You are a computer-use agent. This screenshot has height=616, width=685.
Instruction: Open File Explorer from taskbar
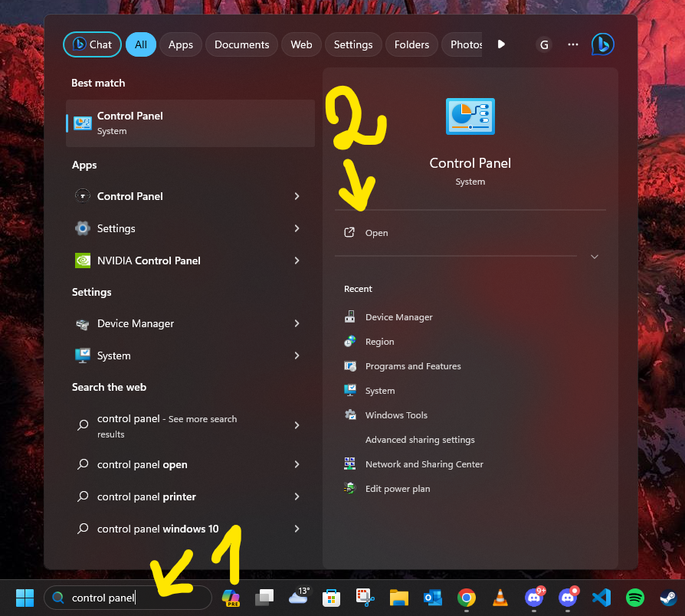pyautogui.click(x=399, y=598)
